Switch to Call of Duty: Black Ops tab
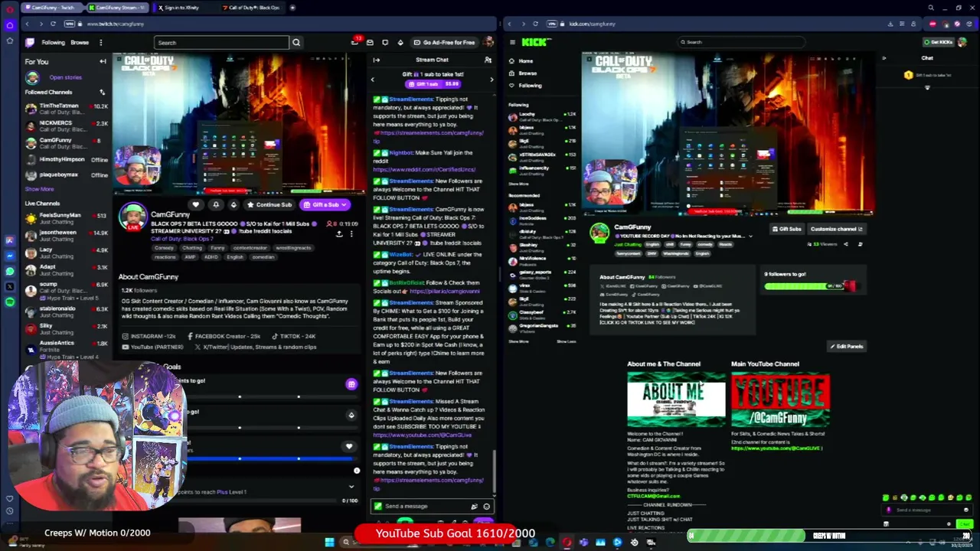Screen dimensions: 980x551 click(253, 8)
